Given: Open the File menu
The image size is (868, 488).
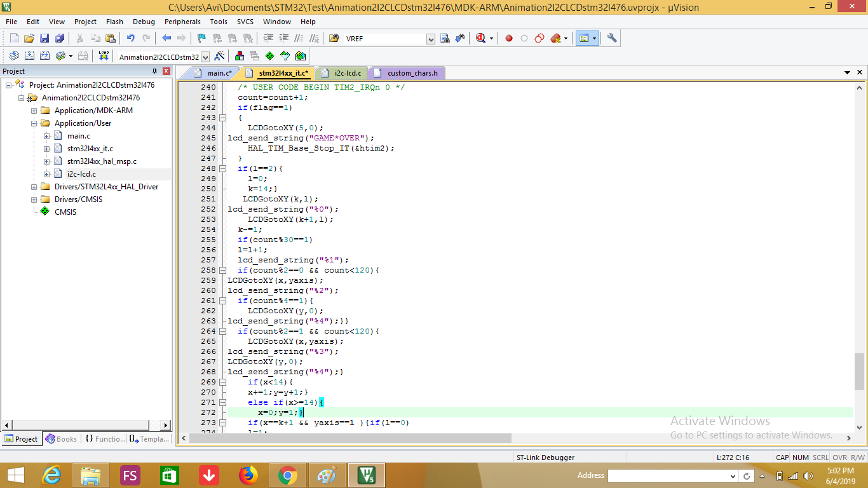Looking at the screenshot, I should pyautogui.click(x=11, y=22).
